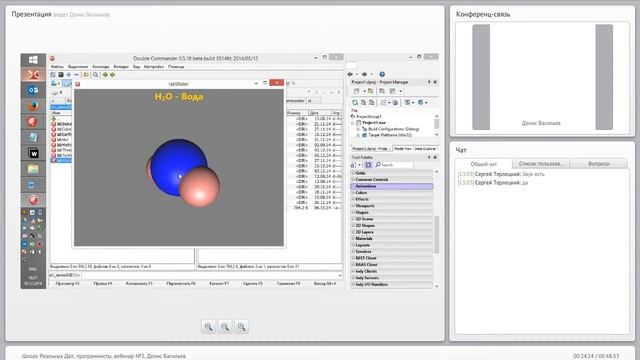Click the Копировать F5 button

pos(139,283)
